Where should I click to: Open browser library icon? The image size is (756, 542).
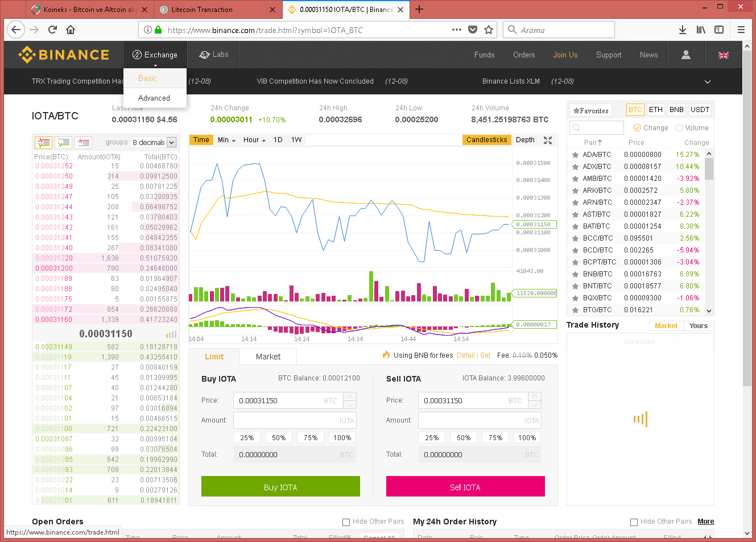701,30
